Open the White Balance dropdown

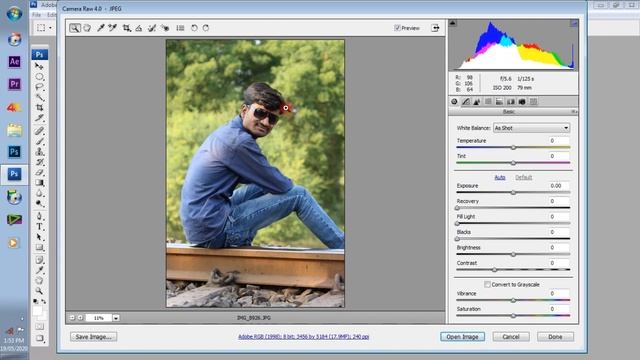(531, 128)
